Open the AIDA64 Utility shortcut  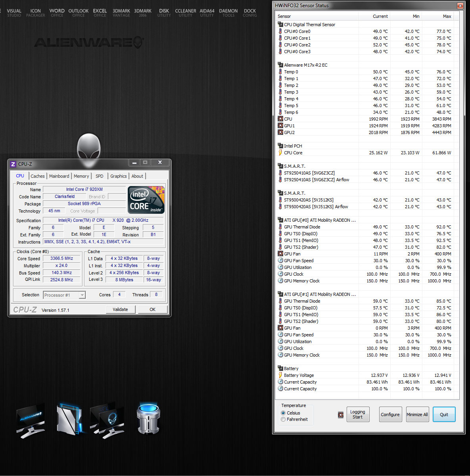coord(207,13)
